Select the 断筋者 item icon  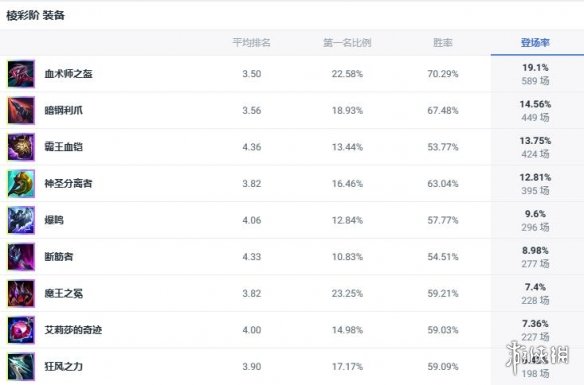tap(21, 257)
